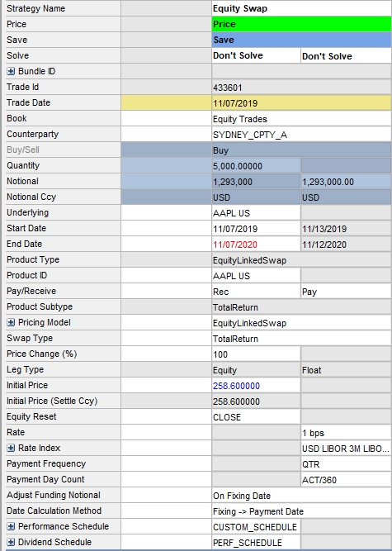Click Leg Type Float cell

click(x=346, y=370)
